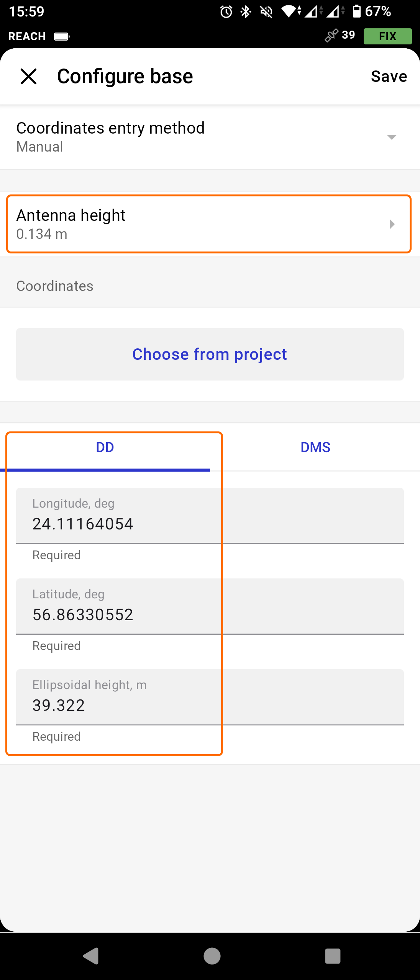Expand the Antenna height setting

click(x=209, y=224)
